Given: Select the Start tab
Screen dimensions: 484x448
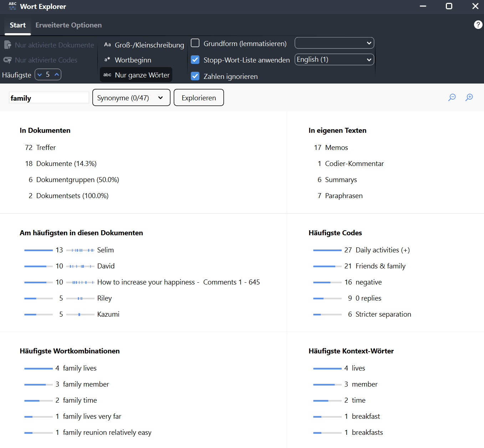Looking at the screenshot, I should coord(17,25).
